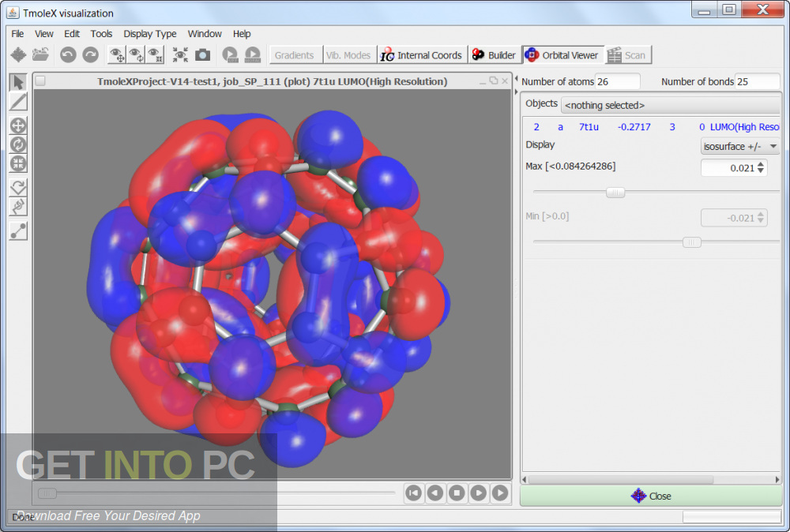Click the horizontal scrollbar in right panel
The height and width of the screenshot is (532, 790).
pyautogui.click(x=621, y=480)
